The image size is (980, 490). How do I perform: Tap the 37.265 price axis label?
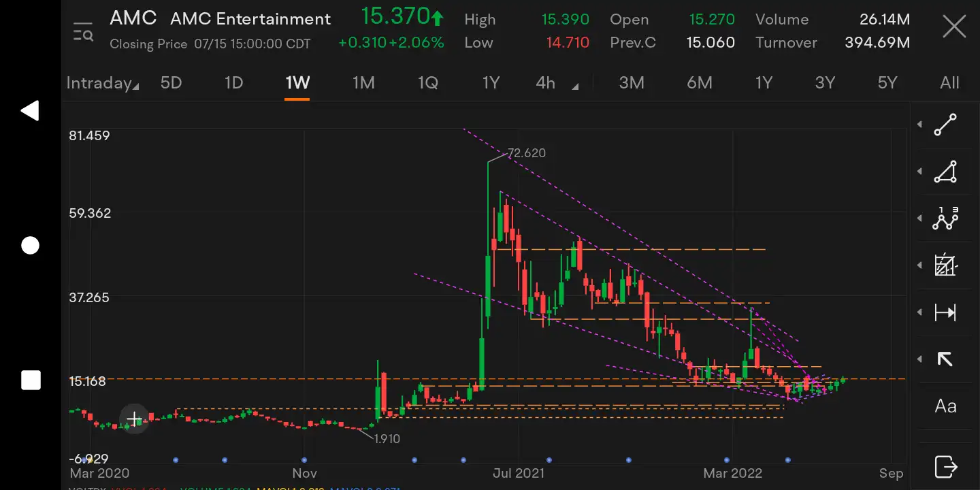pyautogui.click(x=89, y=297)
